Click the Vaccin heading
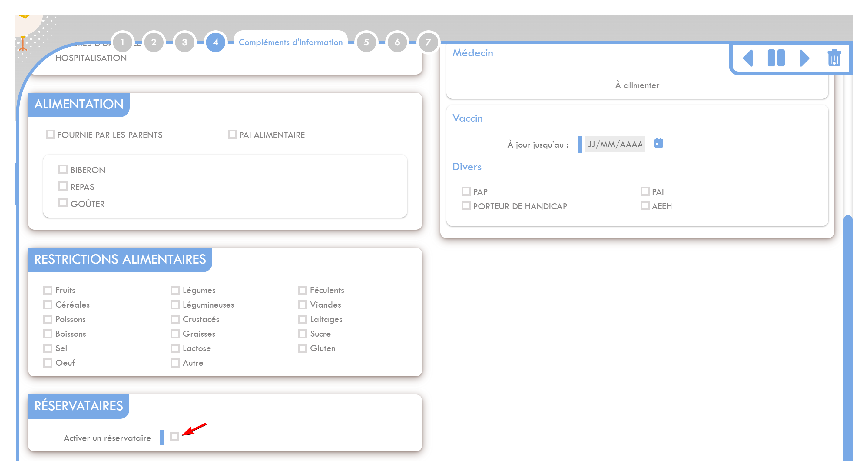The height and width of the screenshot is (476, 868). [467, 118]
